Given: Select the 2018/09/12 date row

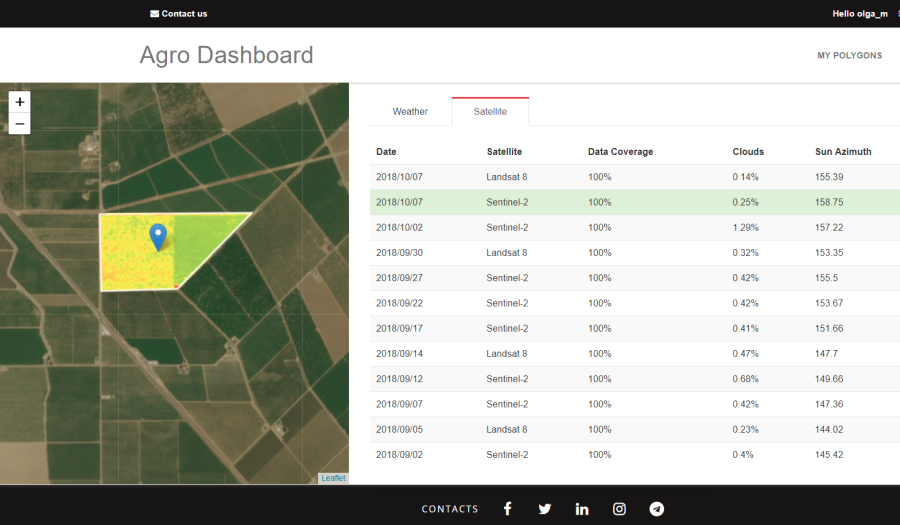Looking at the screenshot, I should 635,379.
